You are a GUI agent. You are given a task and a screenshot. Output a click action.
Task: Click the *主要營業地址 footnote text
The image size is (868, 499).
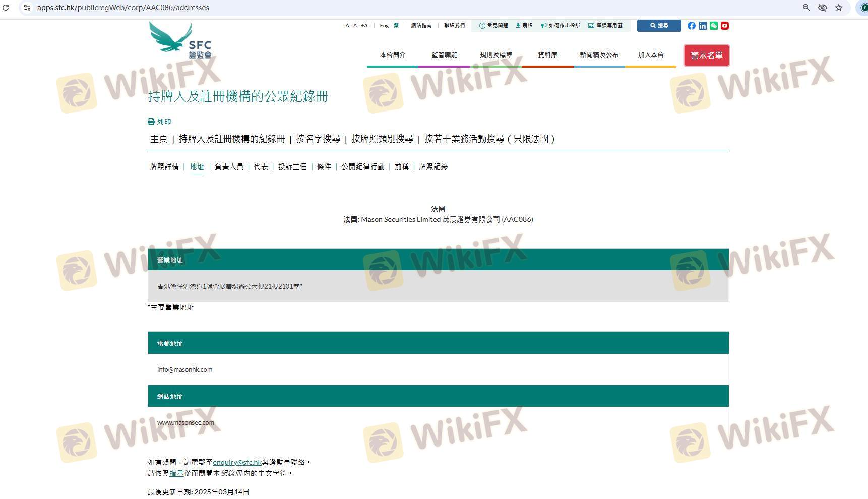pyautogui.click(x=171, y=307)
